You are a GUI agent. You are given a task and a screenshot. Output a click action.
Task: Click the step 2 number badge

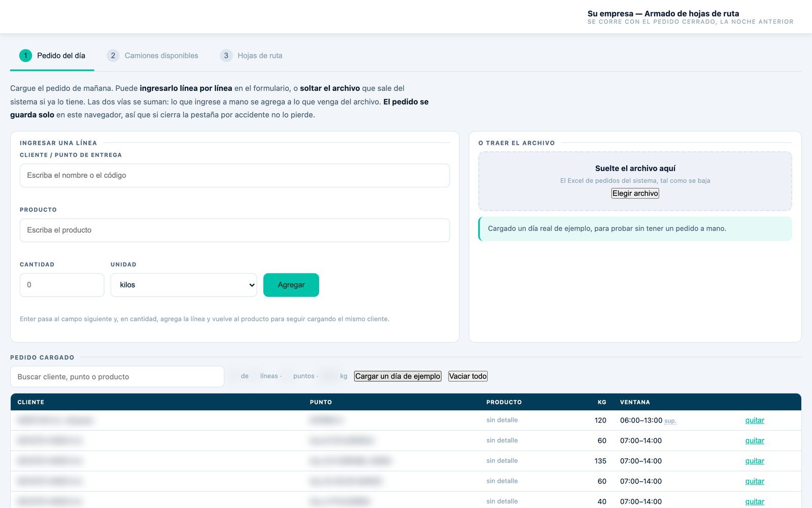click(113, 55)
